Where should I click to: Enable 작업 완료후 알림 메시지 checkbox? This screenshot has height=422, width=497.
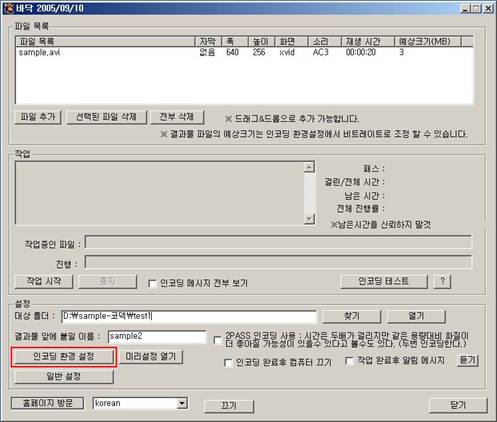pos(349,361)
